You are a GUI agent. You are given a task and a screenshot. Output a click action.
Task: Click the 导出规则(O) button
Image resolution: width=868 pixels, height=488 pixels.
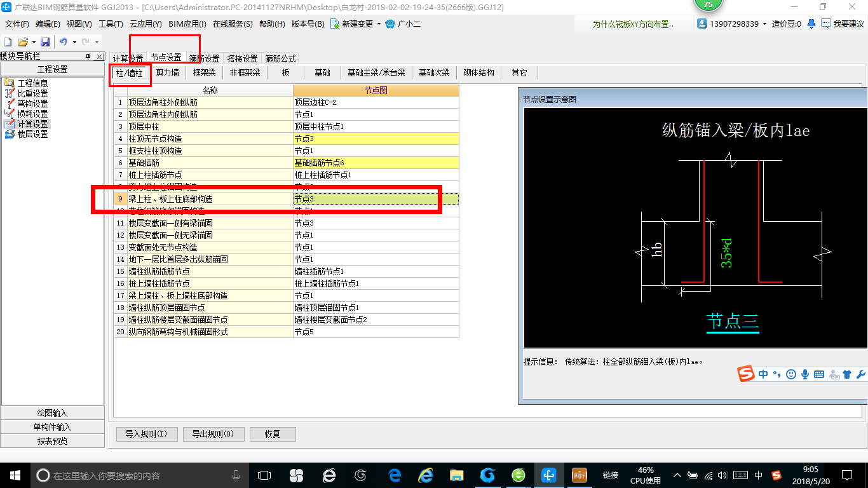pos(213,434)
